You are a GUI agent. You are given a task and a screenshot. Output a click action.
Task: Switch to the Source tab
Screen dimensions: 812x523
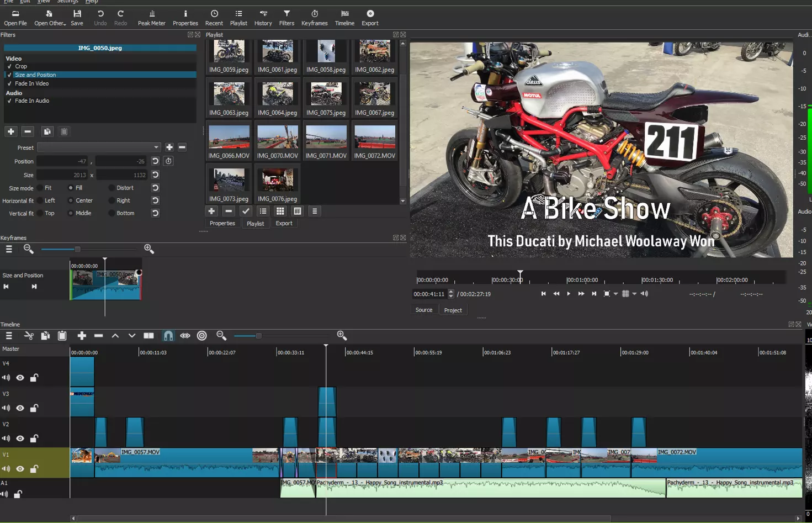(424, 310)
